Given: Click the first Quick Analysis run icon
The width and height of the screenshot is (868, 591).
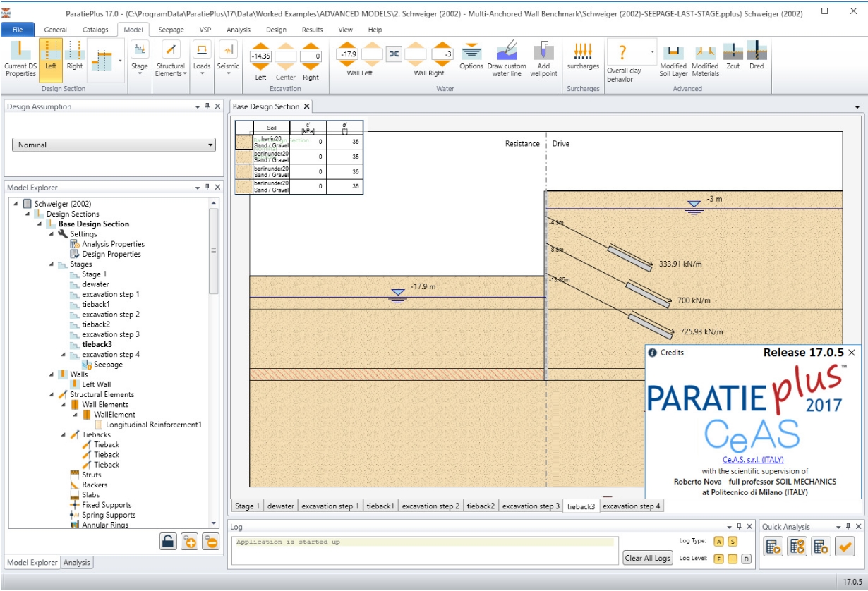Looking at the screenshot, I should click(x=774, y=546).
